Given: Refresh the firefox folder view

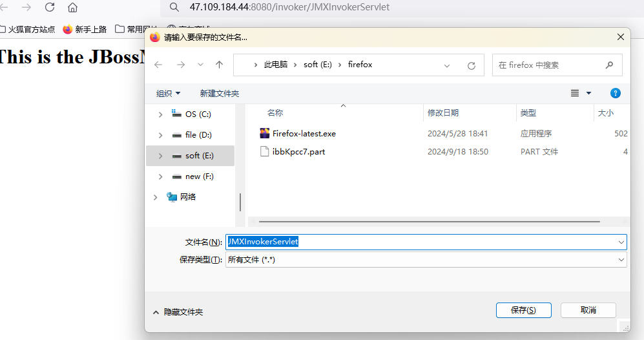Looking at the screenshot, I should click(472, 66).
